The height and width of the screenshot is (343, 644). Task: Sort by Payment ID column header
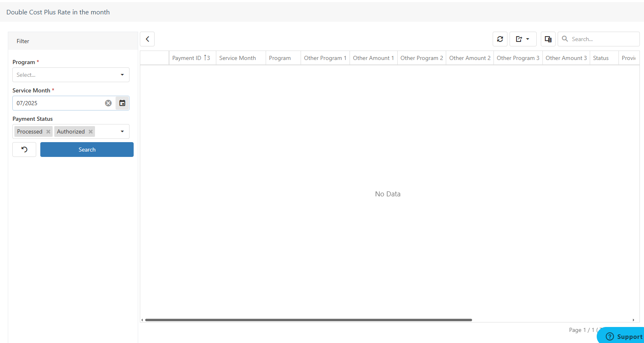187,58
